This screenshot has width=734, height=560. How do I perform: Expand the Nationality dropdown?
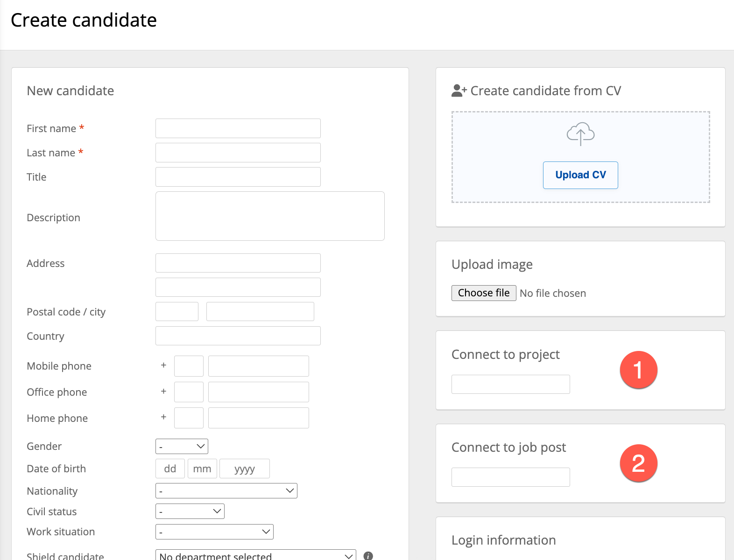(x=226, y=491)
